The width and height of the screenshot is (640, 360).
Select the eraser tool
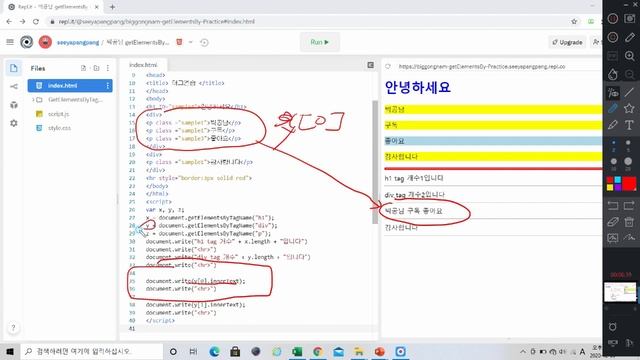pyautogui.click(x=613, y=222)
